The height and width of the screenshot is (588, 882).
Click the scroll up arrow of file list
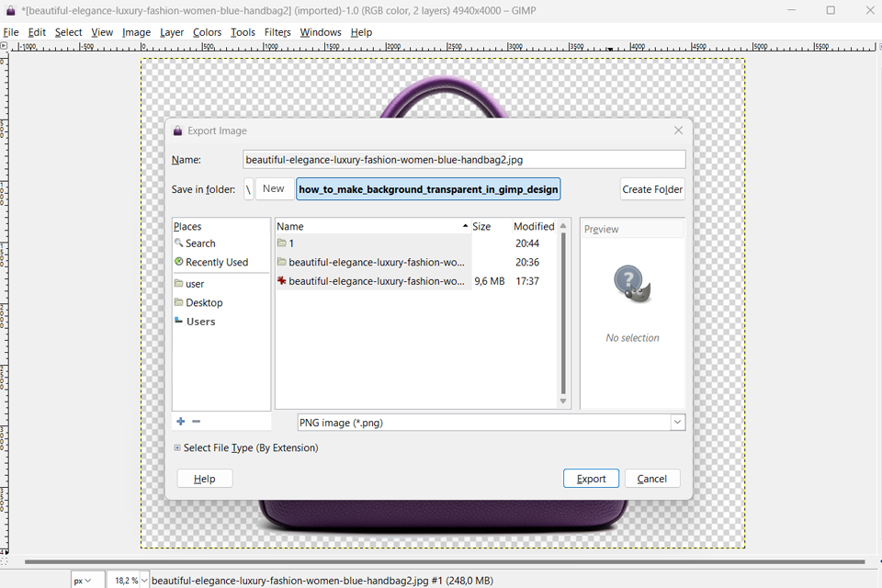[x=563, y=226]
